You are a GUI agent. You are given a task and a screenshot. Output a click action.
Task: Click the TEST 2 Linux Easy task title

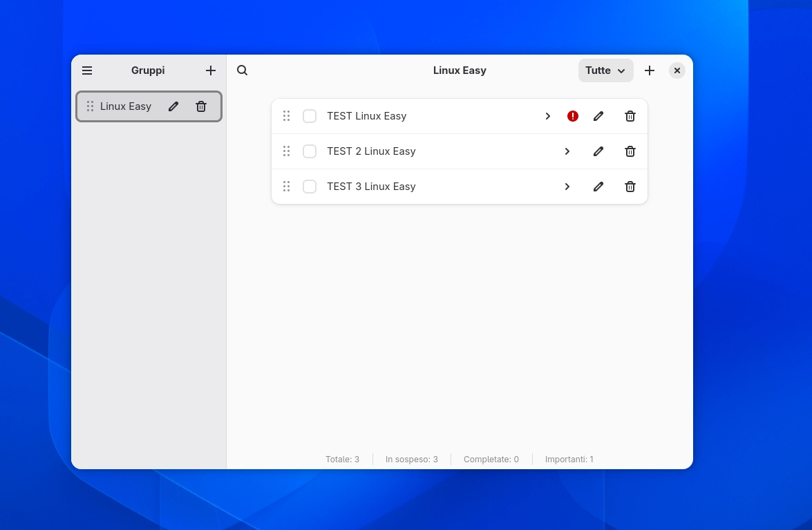pyautogui.click(x=371, y=151)
